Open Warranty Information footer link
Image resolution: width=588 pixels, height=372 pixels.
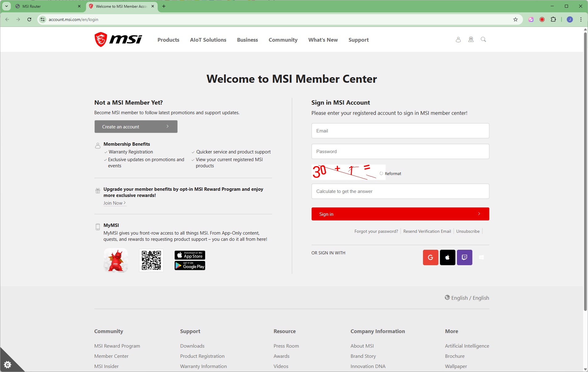(x=203, y=366)
